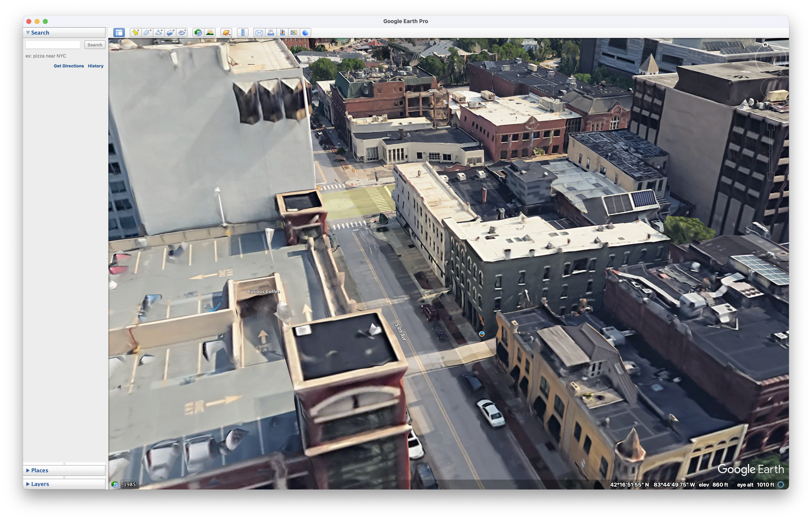
Task: Open the planet switcher dropdown
Action: point(226,33)
